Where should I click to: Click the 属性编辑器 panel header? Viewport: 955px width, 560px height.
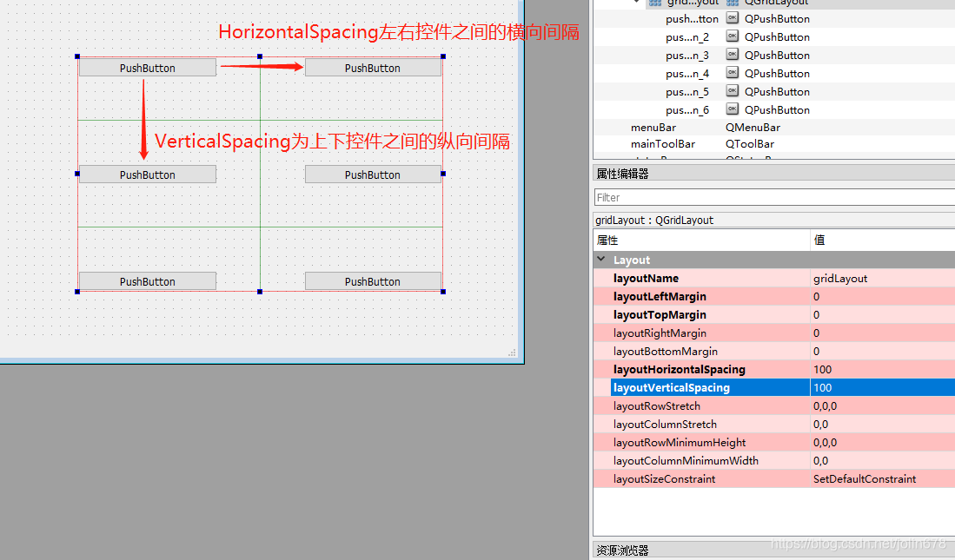click(619, 172)
